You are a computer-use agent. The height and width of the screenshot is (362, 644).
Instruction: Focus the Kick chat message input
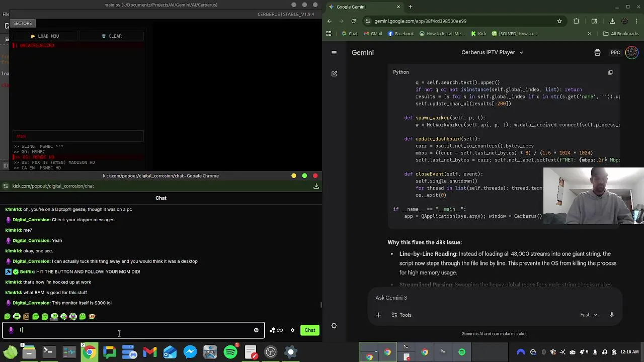pos(133,330)
